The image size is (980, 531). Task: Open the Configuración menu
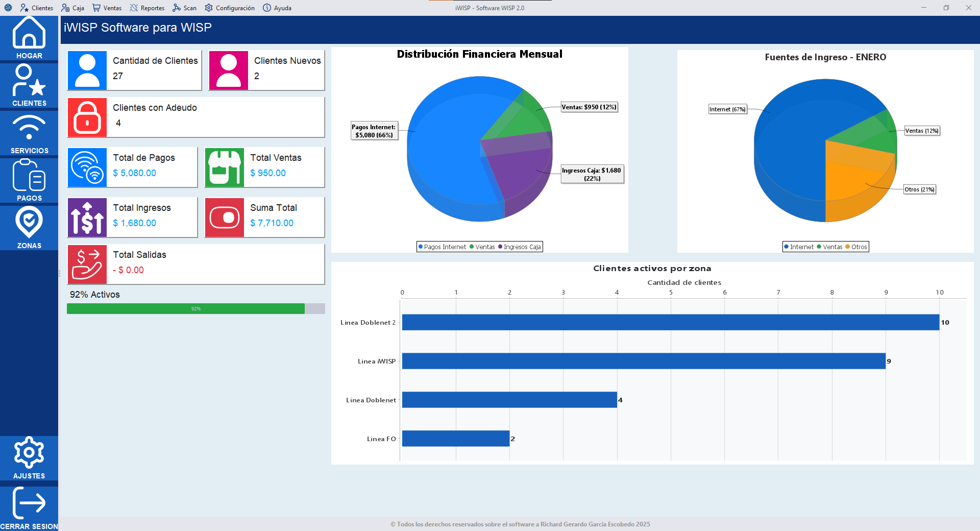coord(230,8)
